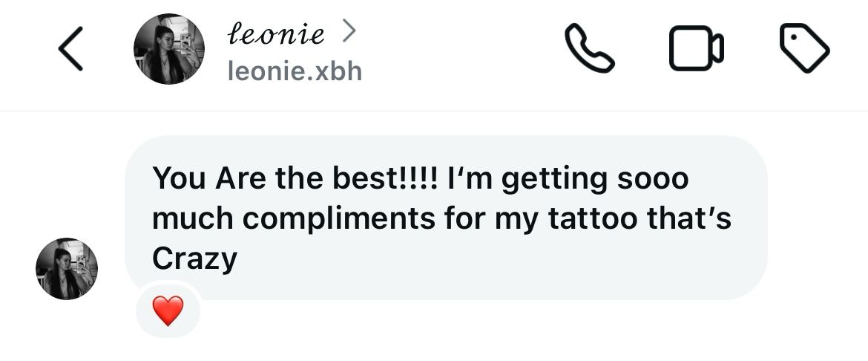The image size is (868, 361).
Task: Tap the small avatar beside the message
Action: [x=67, y=269]
